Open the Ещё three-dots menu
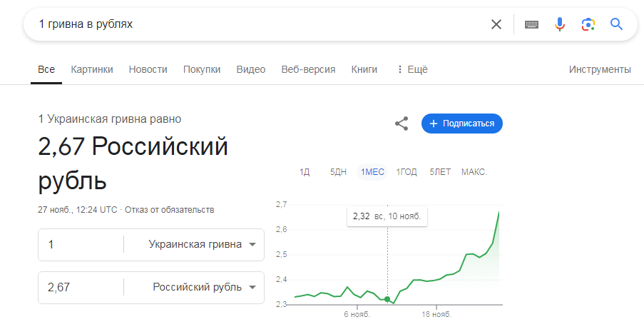Image resolution: width=644 pixels, height=327 pixels. pyautogui.click(x=412, y=69)
